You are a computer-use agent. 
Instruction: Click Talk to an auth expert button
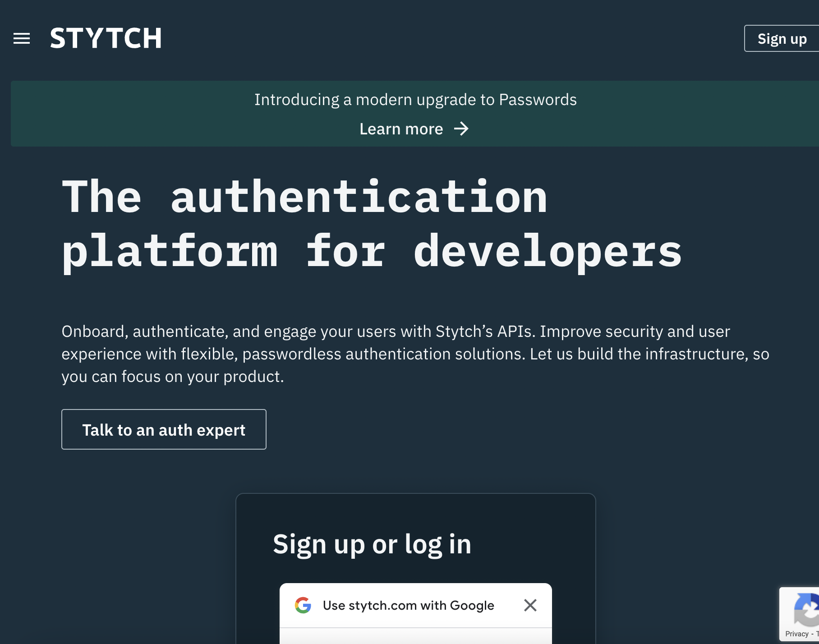point(164,429)
